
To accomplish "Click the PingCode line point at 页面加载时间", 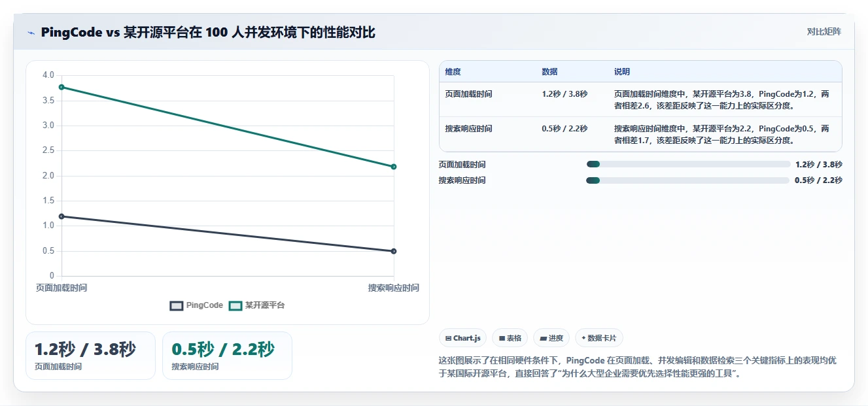I will coord(61,216).
